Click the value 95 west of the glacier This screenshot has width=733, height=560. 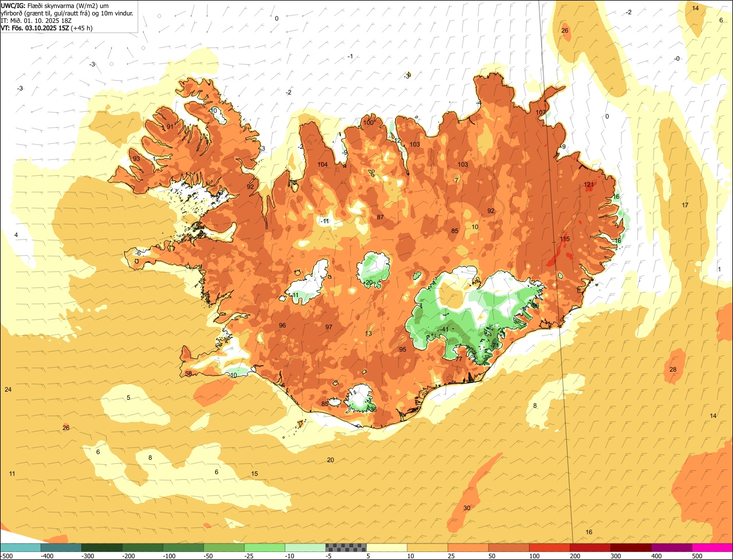click(403, 349)
